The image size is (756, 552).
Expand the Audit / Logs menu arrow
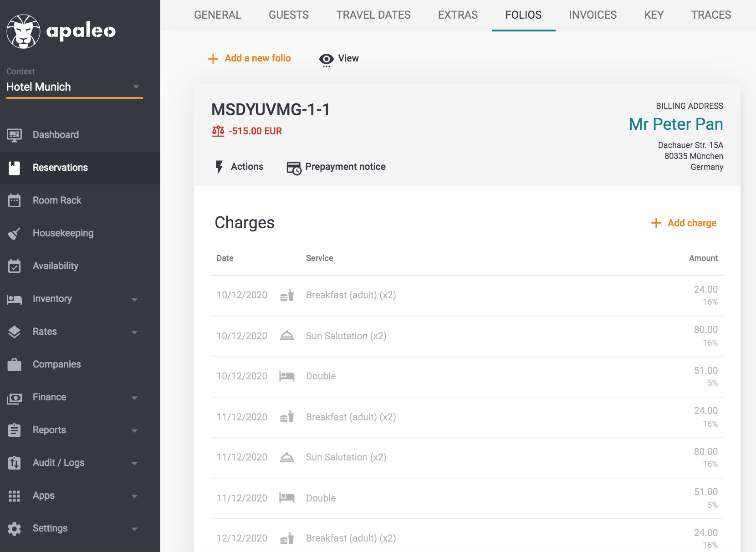pyautogui.click(x=134, y=464)
